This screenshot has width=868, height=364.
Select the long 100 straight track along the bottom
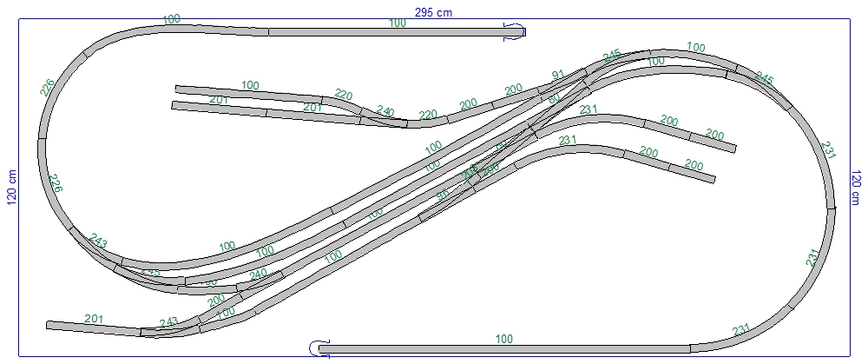[503, 349]
